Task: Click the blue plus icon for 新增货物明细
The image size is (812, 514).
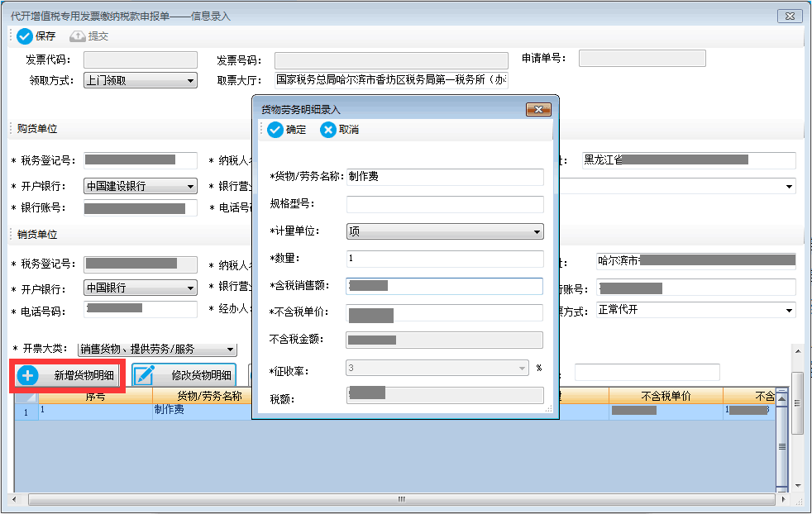Action: coord(28,375)
